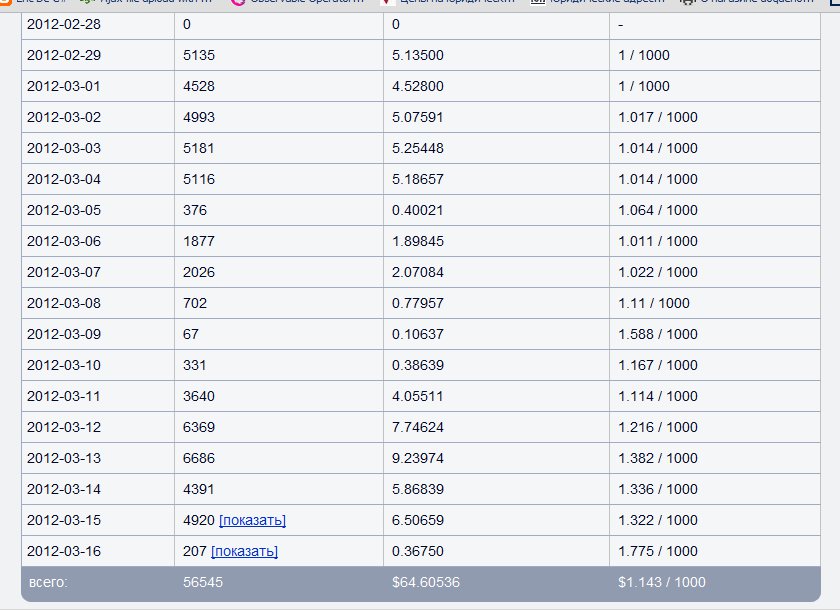Click the показать link in the 2012-03-15 row
This screenshot has width=840, height=610.
click(x=252, y=520)
